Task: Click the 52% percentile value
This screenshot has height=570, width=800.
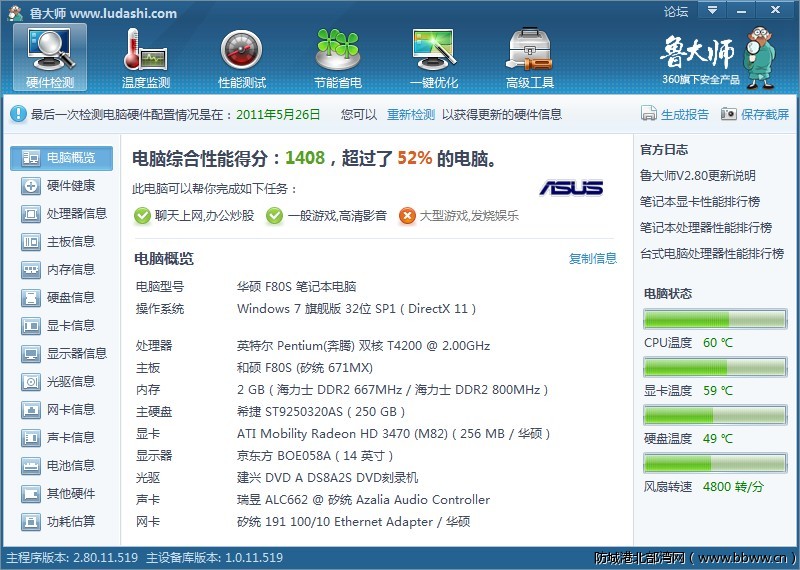Action: pyautogui.click(x=415, y=159)
